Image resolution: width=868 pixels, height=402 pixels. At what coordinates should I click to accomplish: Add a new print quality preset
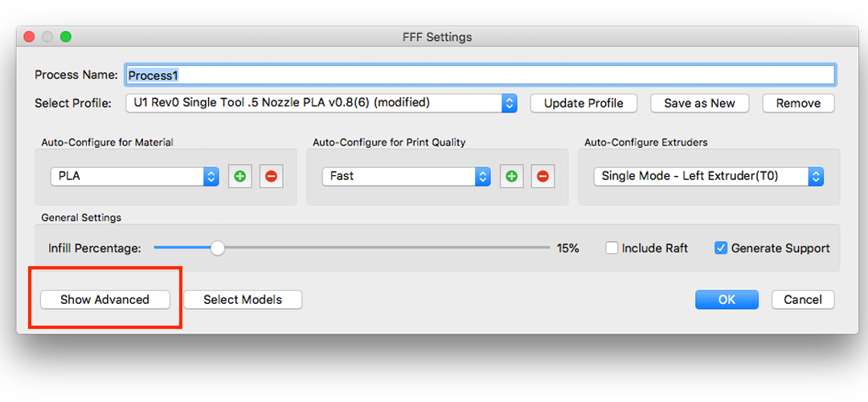point(511,176)
